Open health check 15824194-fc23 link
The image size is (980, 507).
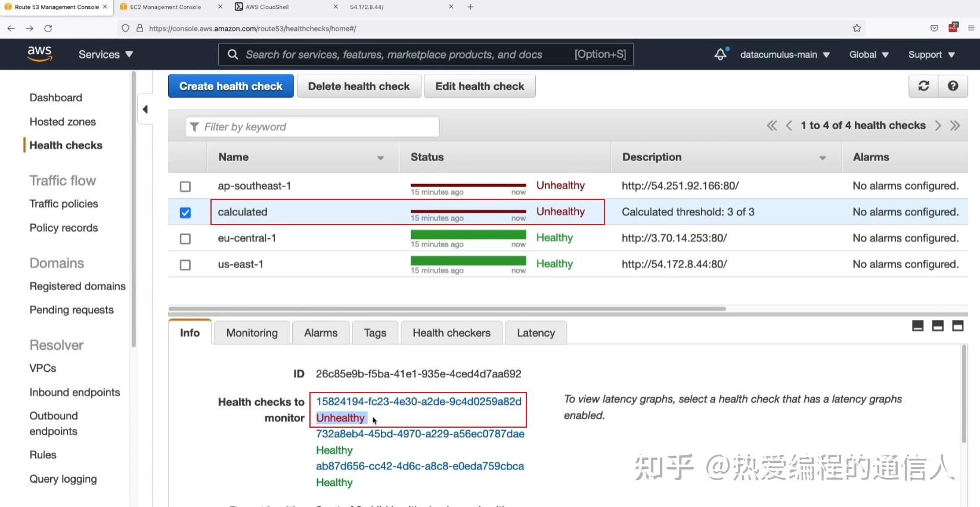[x=418, y=402]
